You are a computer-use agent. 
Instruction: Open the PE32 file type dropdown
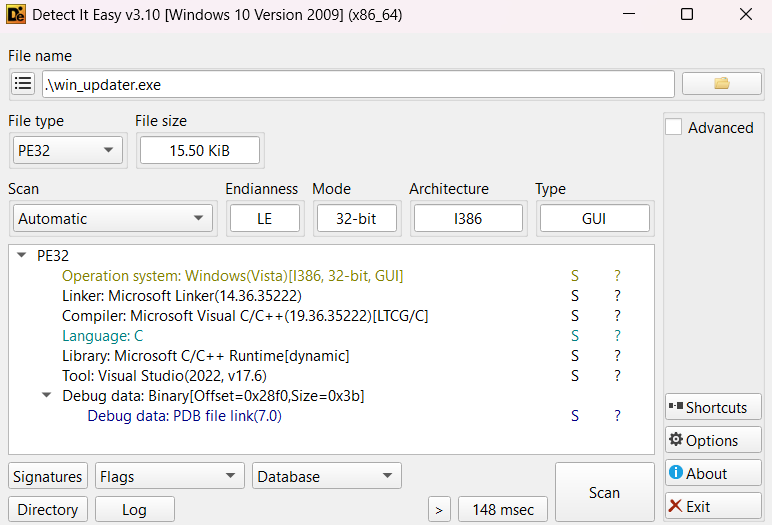pos(66,151)
